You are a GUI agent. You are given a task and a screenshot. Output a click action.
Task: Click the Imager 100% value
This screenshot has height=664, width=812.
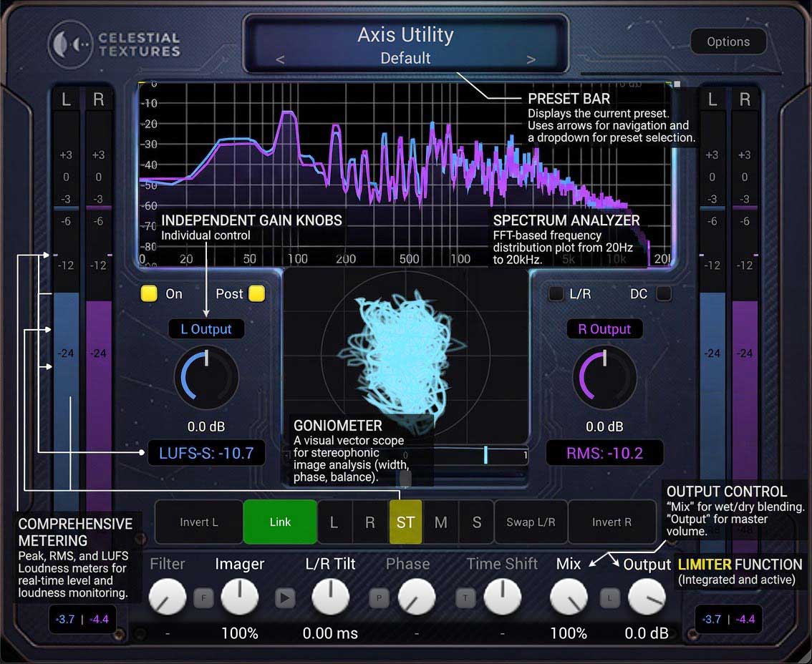(x=240, y=633)
